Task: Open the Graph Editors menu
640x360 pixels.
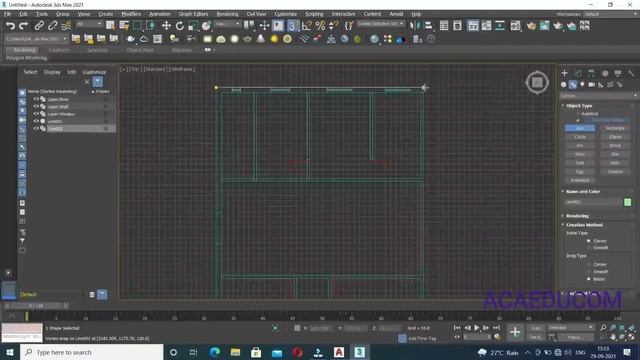Action: point(193,14)
